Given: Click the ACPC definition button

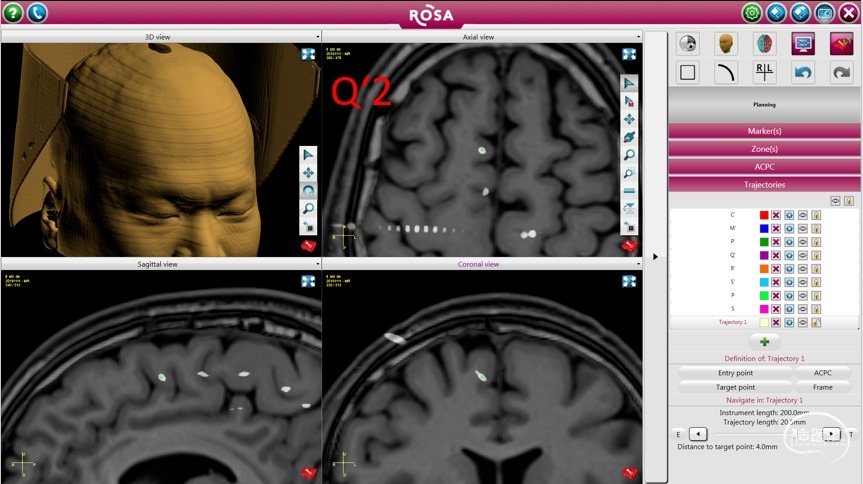Looking at the screenshot, I should coord(823,373).
